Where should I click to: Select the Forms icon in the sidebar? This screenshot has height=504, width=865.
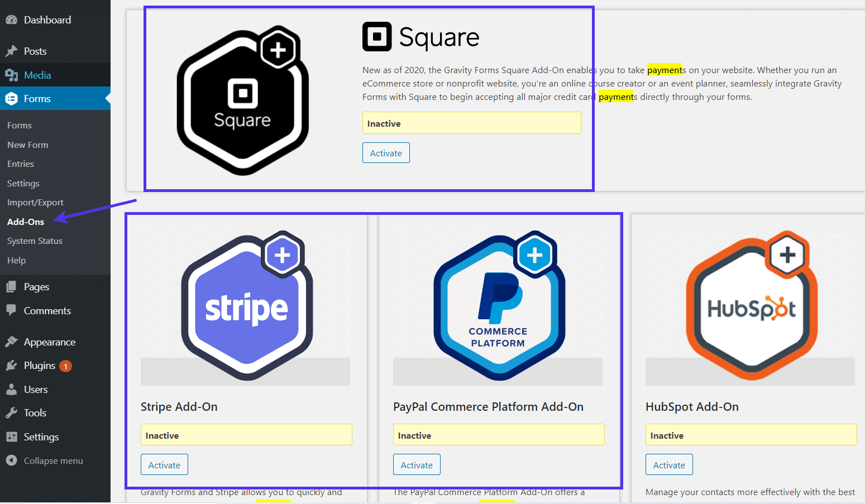tap(12, 98)
